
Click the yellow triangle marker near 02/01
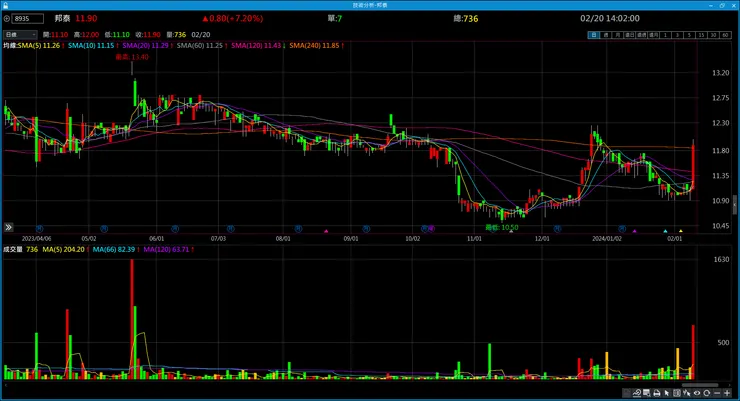click(x=681, y=231)
